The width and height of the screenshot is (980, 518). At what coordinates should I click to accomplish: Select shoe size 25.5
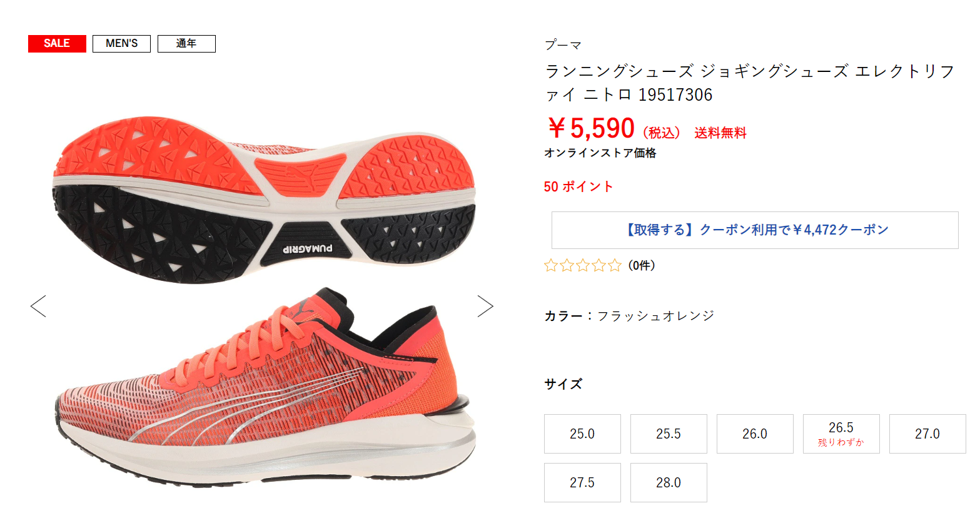click(669, 434)
